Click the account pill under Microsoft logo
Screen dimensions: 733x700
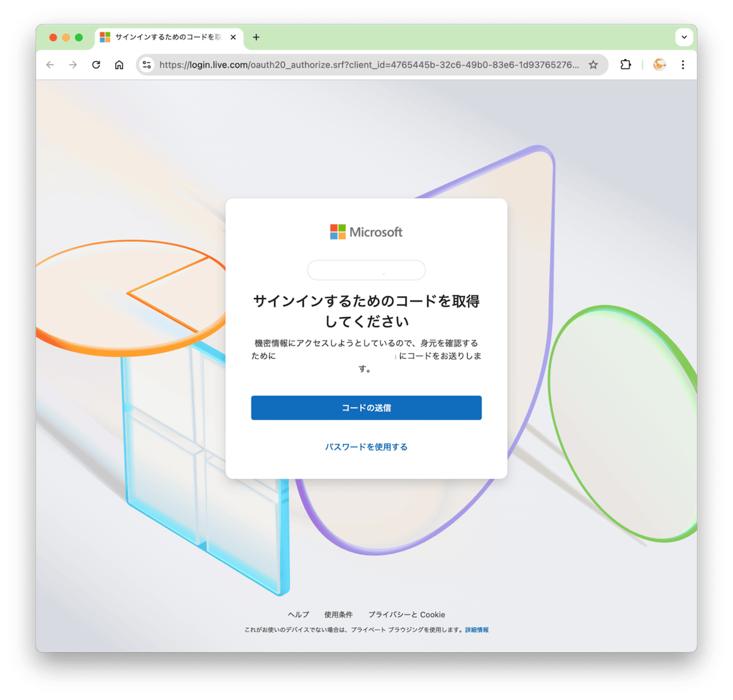point(366,270)
